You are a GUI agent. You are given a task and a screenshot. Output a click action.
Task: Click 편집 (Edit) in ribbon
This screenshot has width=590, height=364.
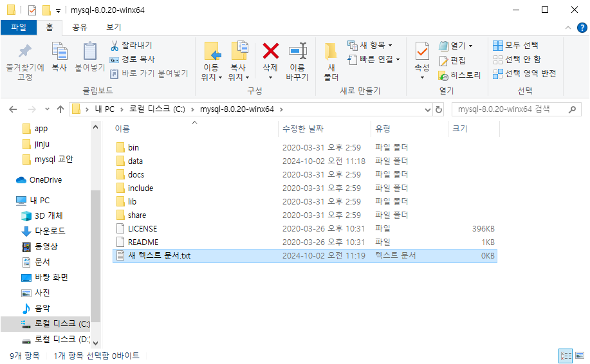(452, 60)
